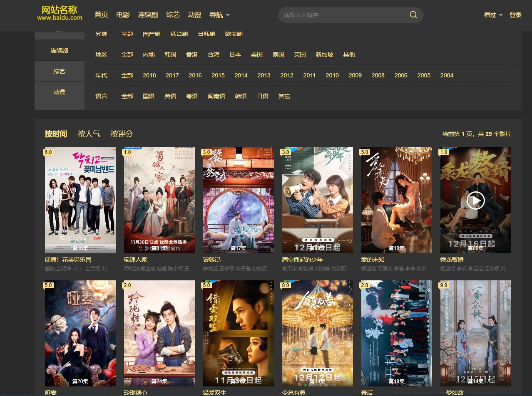Open the 电影 nav item
Image resolution: width=532 pixels, height=396 pixels.
click(123, 15)
